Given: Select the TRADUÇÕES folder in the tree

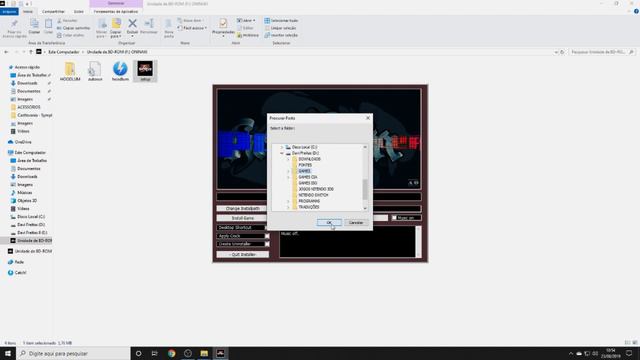Looking at the screenshot, I should tap(309, 207).
